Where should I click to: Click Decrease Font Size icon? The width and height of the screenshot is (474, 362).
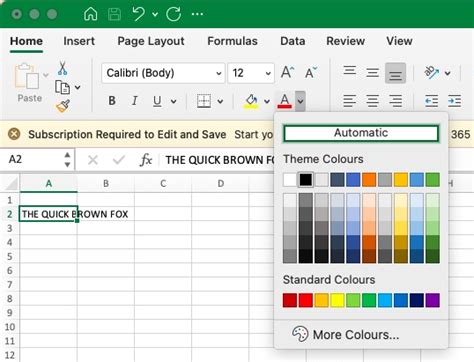(311, 72)
